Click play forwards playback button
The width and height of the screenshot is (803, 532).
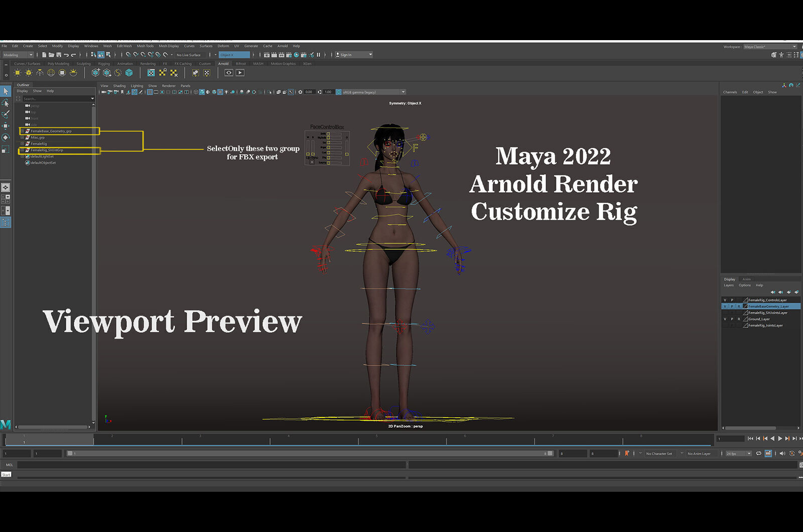[780, 438]
